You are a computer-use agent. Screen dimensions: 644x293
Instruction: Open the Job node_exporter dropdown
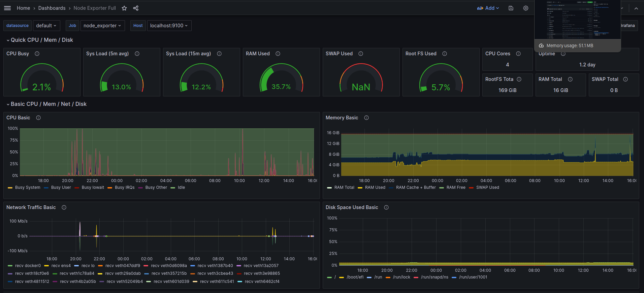click(x=102, y=26)
